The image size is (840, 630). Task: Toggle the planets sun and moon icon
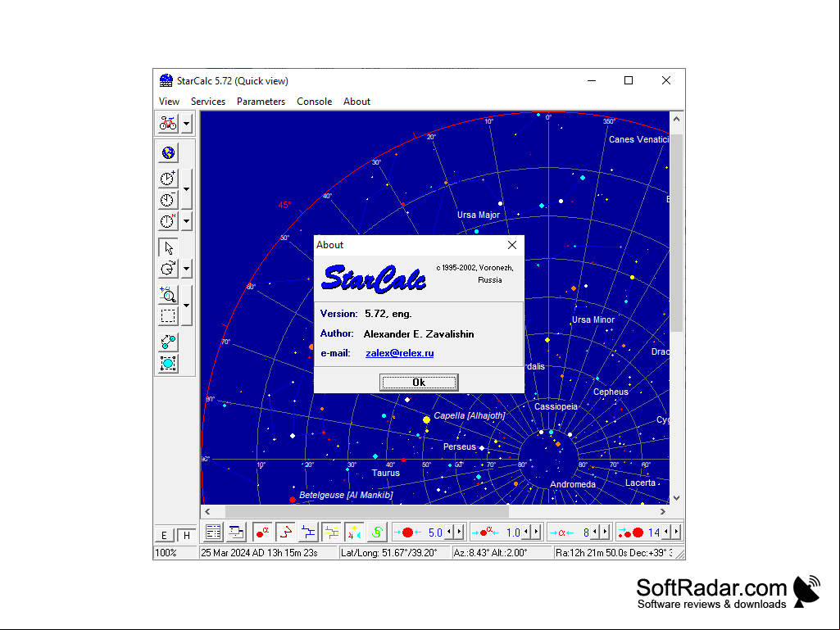355,532
